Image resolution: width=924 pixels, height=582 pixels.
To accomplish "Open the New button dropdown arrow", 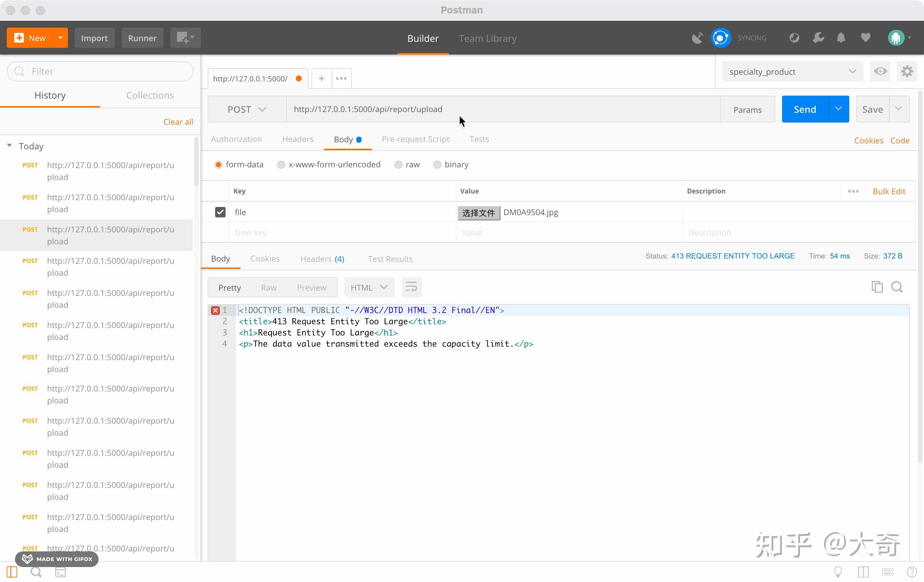I will click(60, 38).
